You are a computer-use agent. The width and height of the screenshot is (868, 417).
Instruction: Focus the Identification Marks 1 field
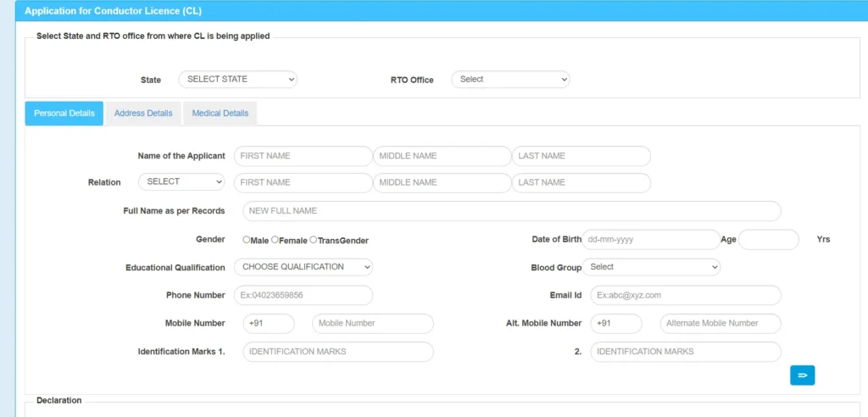337,351
